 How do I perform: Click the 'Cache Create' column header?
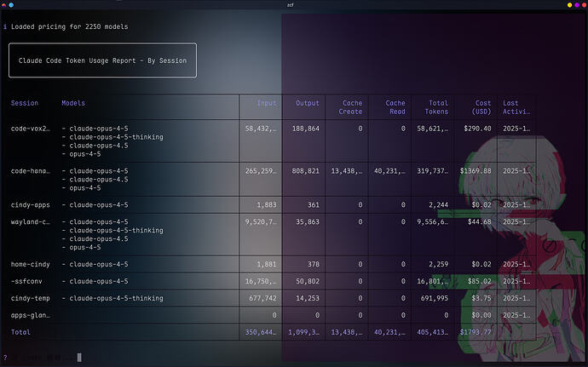350,107
